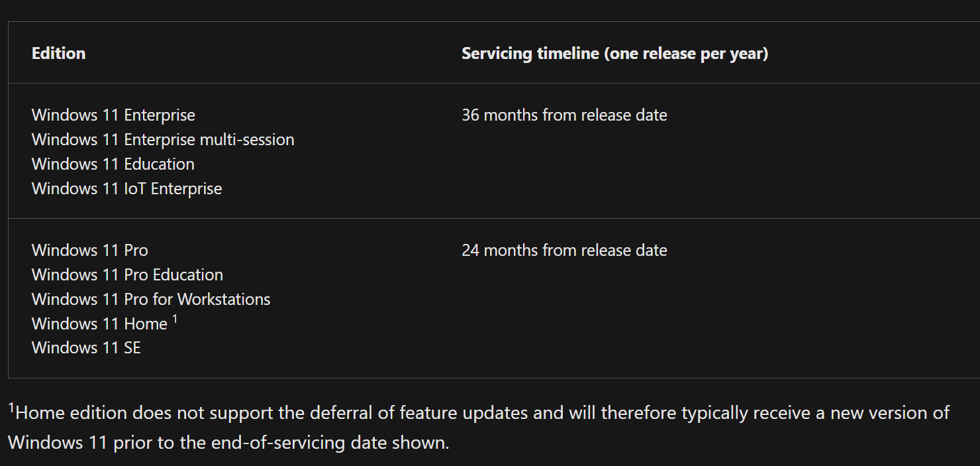Click "(one release per year)" in the header
Viewport: 980px width, 466px height.
[x=686, y=54]
